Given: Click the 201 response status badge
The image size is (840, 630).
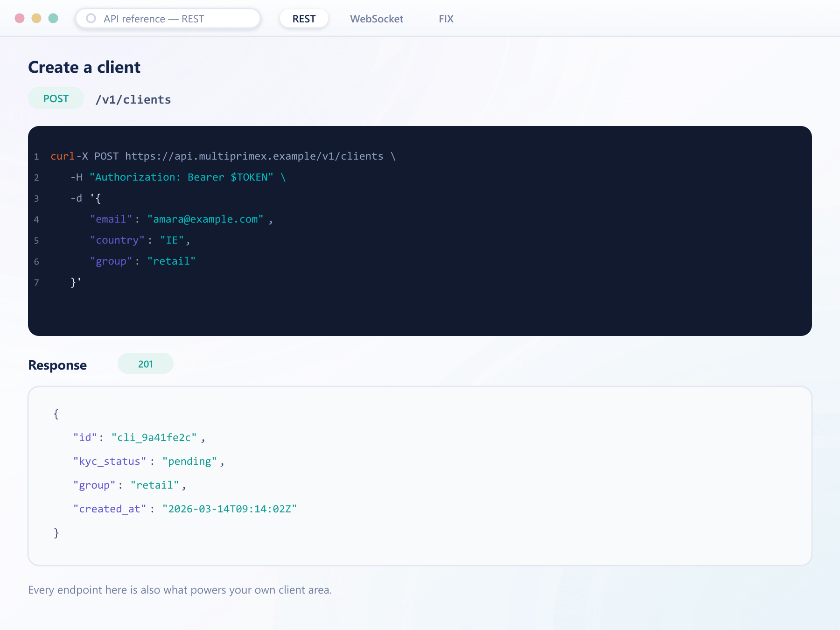Looking at the screenshot, I should [x=146, y=364].
